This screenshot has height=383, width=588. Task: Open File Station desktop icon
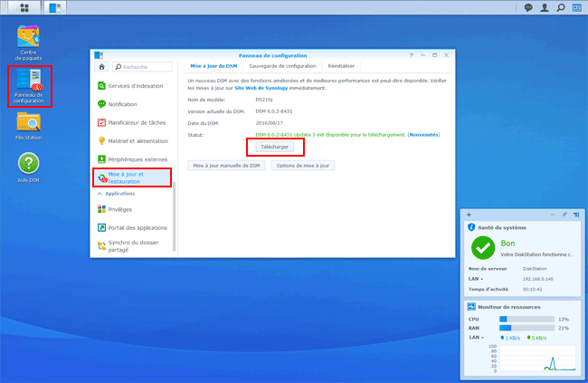tap(29, 126)
